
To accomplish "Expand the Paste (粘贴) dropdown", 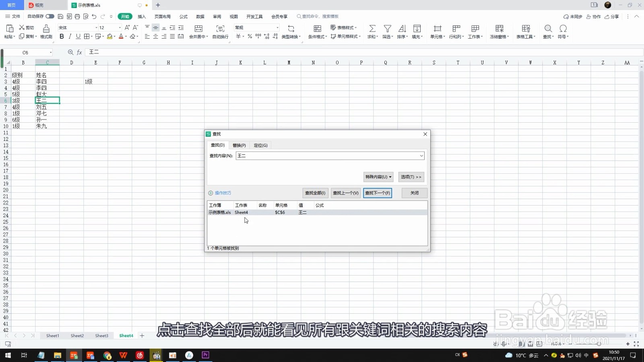I will (x=10, y=37).
